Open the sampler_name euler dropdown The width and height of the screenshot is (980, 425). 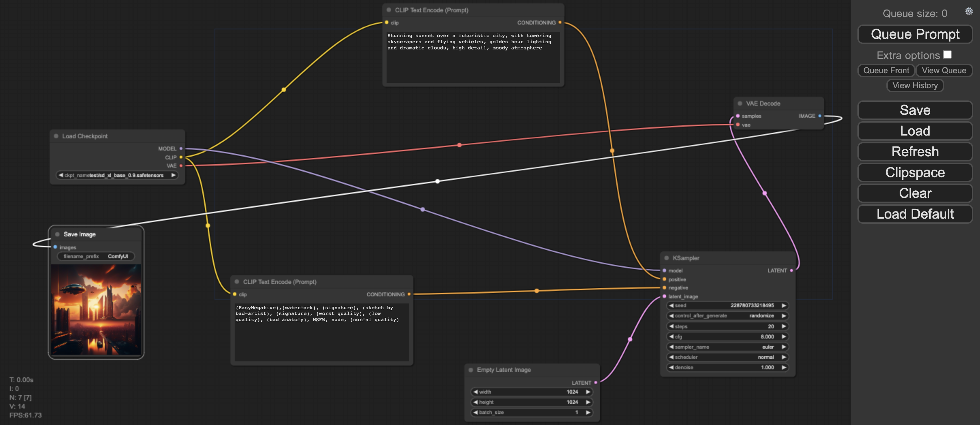pos(727,347)
